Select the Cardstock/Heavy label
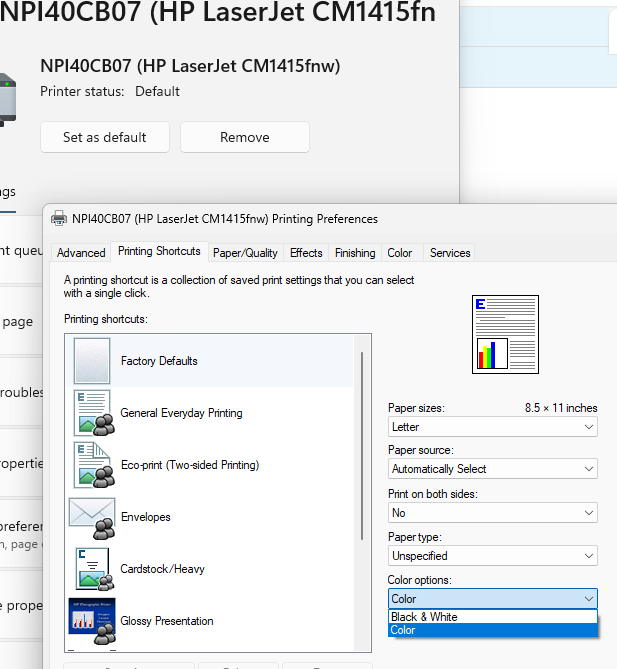This screenshot has width=617, height=669. pyautogui.click(x=162, y=569)
